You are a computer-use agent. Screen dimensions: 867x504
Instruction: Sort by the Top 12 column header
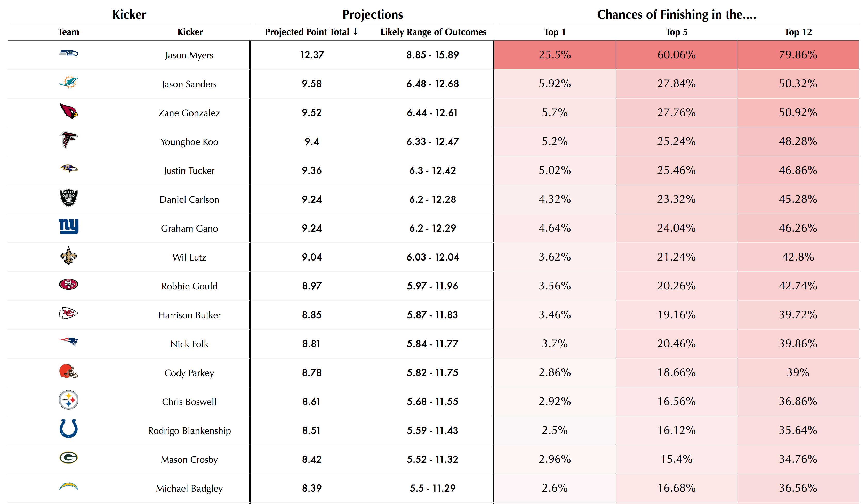798,32
